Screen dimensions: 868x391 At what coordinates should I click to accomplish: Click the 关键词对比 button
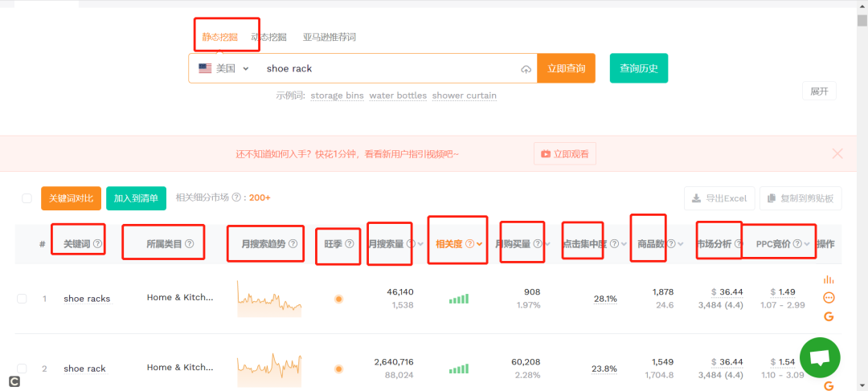pyautogui.click(x=71, y=198)
